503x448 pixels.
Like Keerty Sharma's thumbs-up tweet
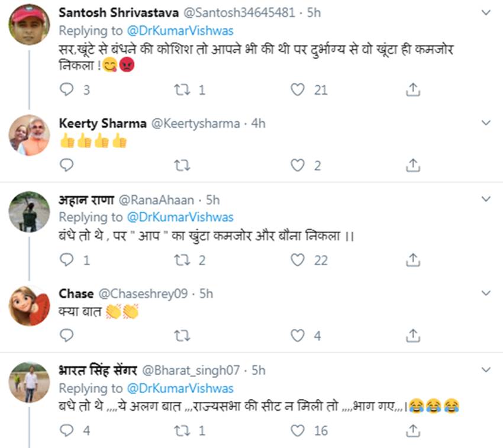click(298, 165)
